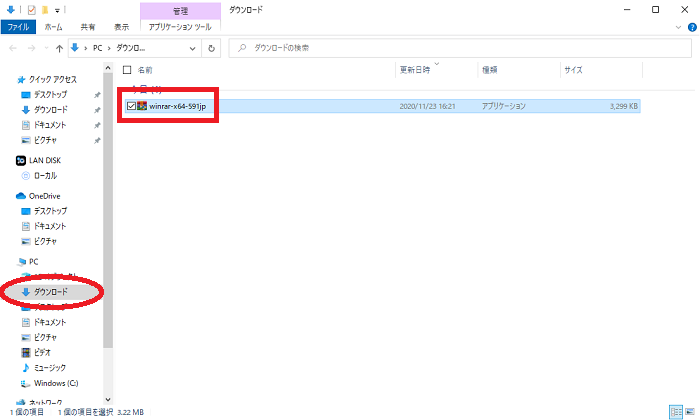This screenshot has width=700, height=420.
Task: Open ミュージック folder under PC
Action: tap(50, 368)
